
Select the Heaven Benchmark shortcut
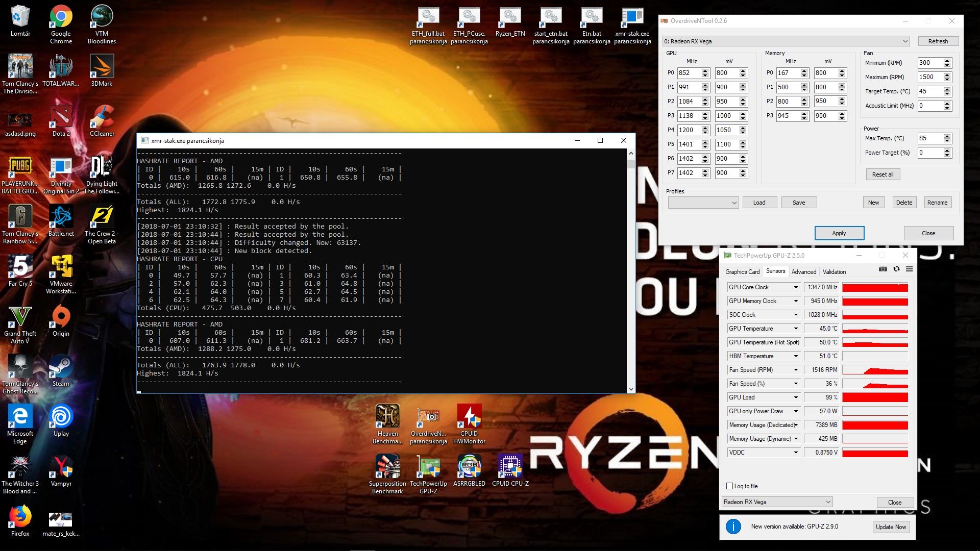coord(387,424)
